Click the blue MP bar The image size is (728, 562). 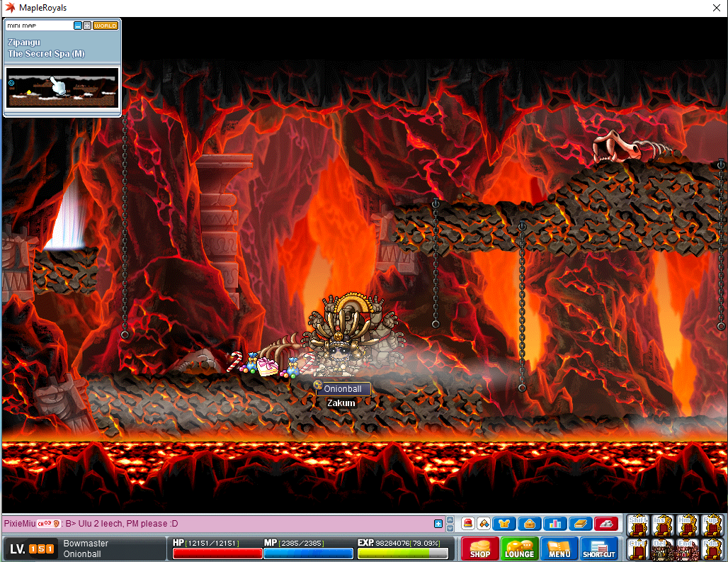coord(308,553)
